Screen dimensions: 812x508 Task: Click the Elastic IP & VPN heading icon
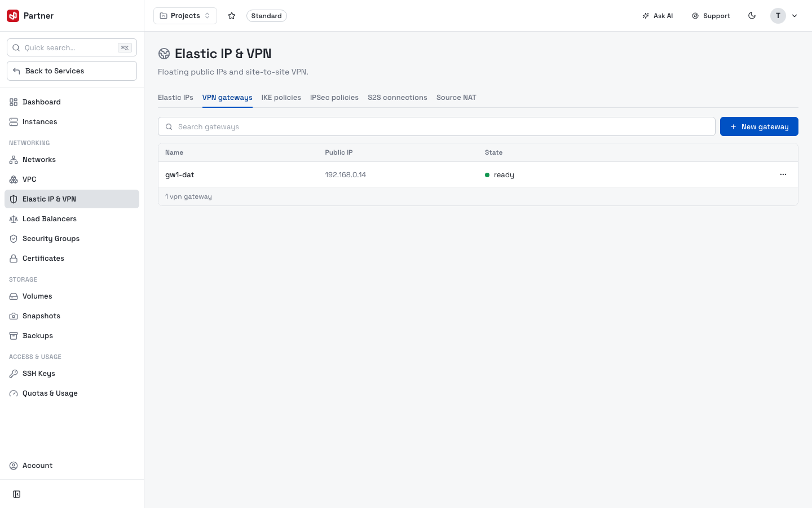coord(164,54)
